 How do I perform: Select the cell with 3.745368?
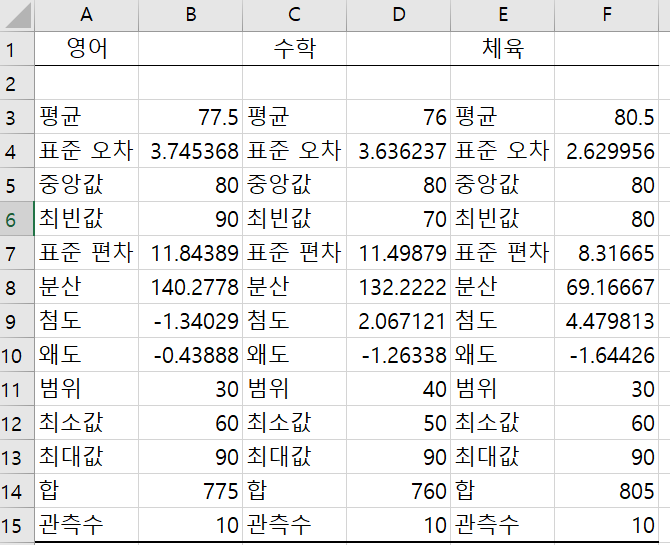[x=191, y=151]
